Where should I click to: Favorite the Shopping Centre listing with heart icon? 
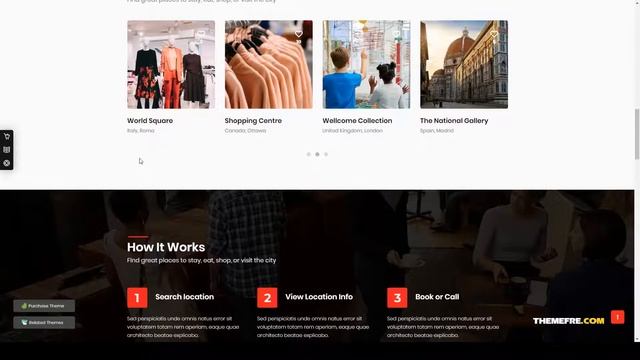(x=299, y=34)
